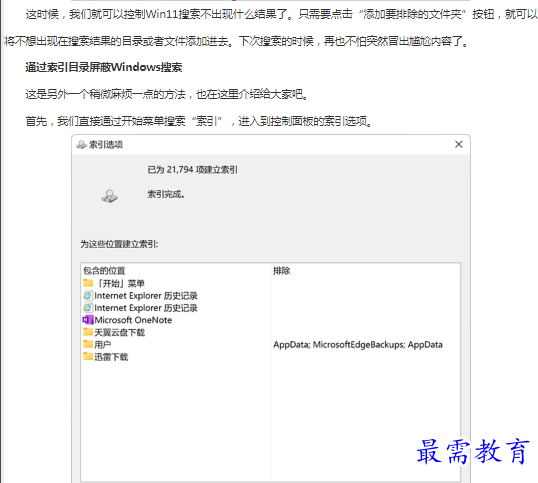Click heading 通过索引目录屏蔽Windows搜索
Image resolution: width=538 pixels, height=483 pixels.
(104, 67)
